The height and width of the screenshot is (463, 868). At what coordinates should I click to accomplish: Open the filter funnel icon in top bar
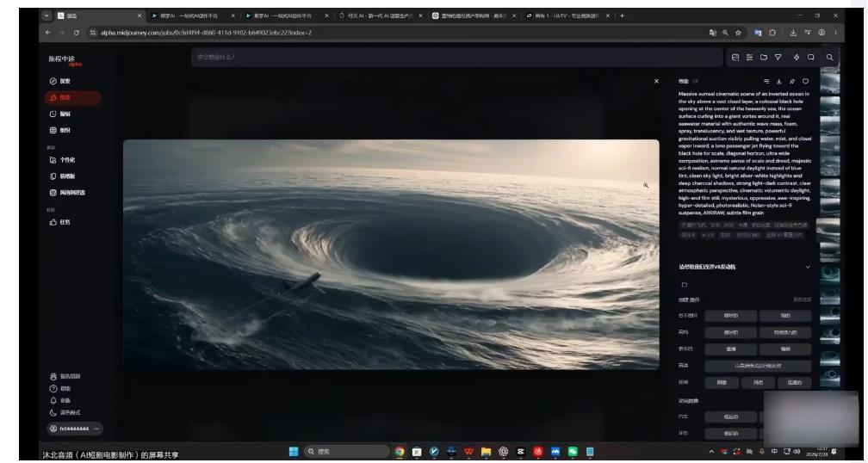pos(778,57)
